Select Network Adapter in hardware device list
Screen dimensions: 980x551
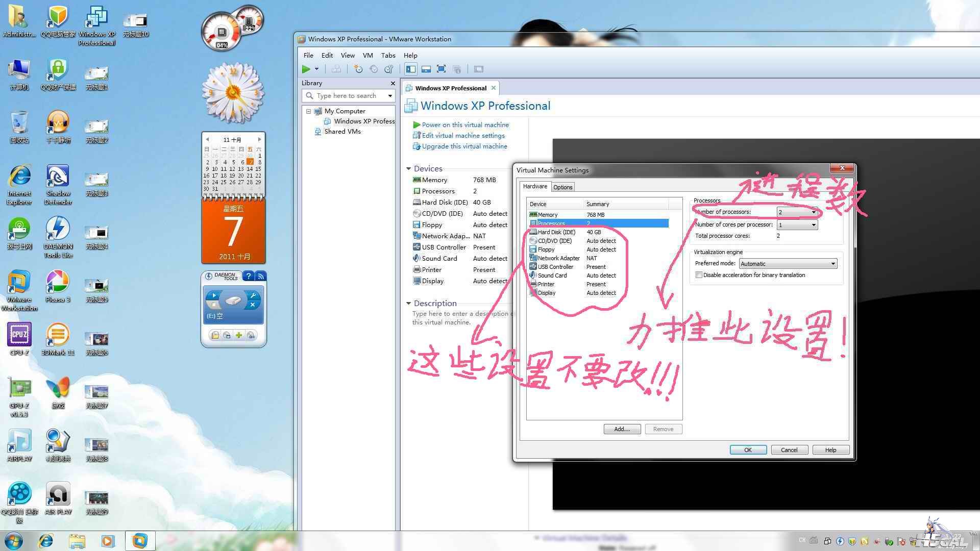pos(599,258)
